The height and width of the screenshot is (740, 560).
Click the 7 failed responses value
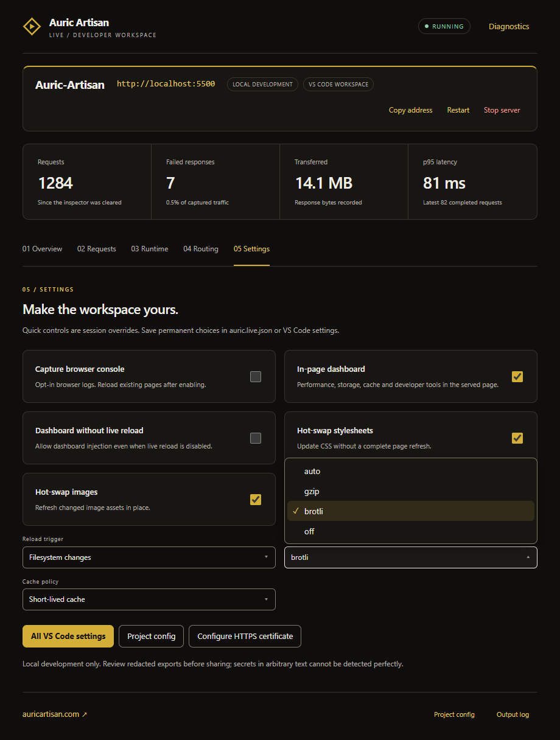click(170, 183)
